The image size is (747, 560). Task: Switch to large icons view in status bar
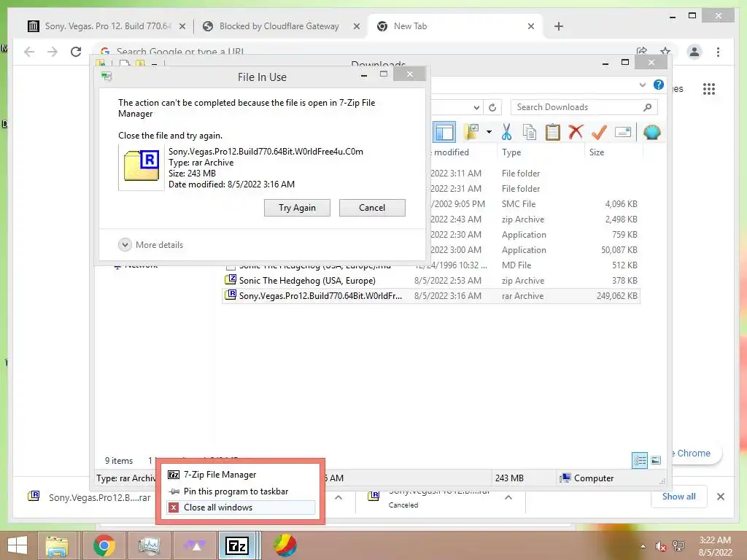656,461
